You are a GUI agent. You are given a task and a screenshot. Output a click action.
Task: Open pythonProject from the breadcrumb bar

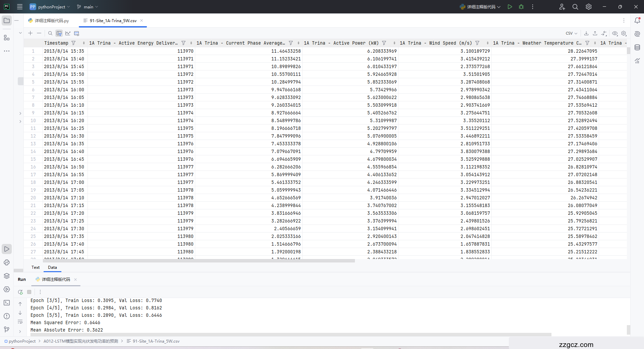click(22, 341)
